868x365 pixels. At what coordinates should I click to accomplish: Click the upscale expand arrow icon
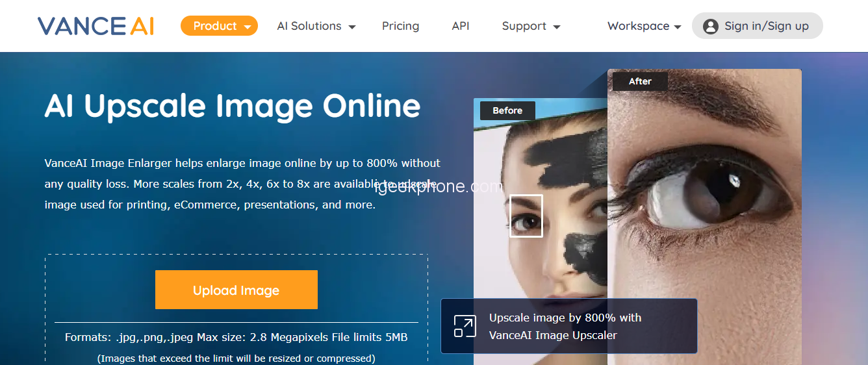(465, 326)
